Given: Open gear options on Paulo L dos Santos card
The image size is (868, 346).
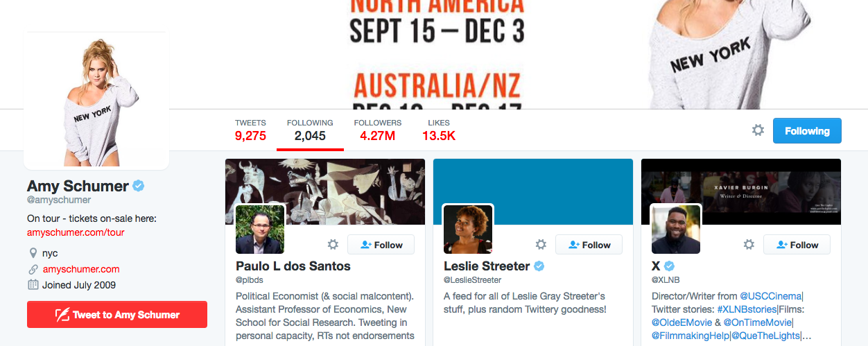Looking at the screenshot, I should tap(333, 244).
